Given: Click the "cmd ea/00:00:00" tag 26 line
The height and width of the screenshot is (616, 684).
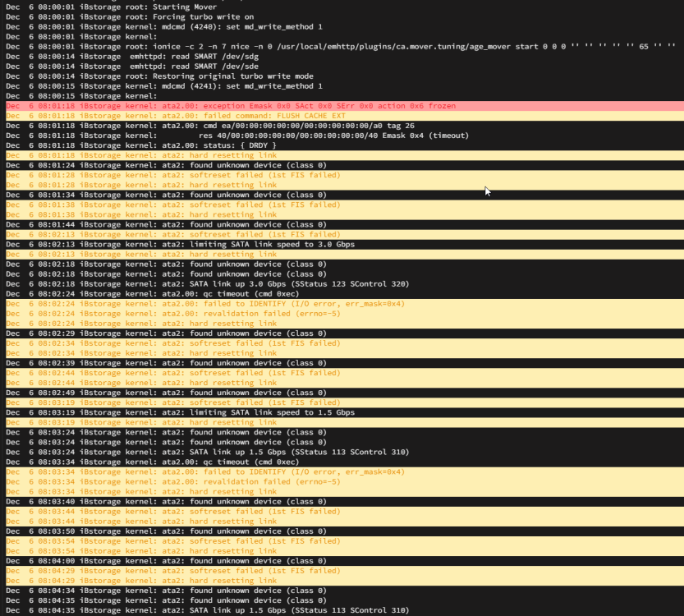Looking at the screenshot, I should click(x=345, y=126).
